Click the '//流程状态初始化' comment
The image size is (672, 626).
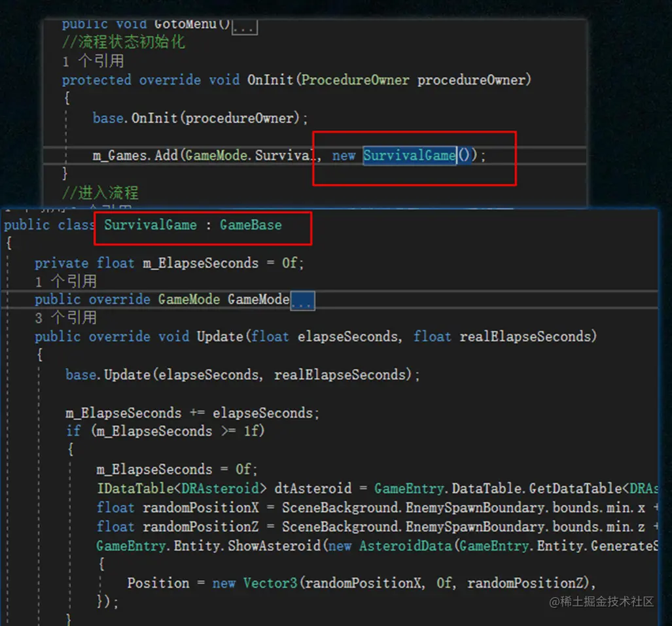coord(124,42)
